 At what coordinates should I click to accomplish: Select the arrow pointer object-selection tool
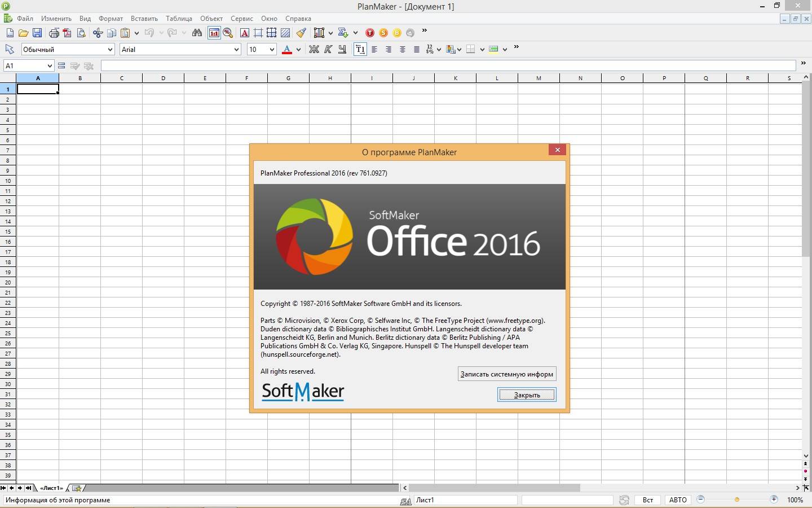click(x=10, y=49)
